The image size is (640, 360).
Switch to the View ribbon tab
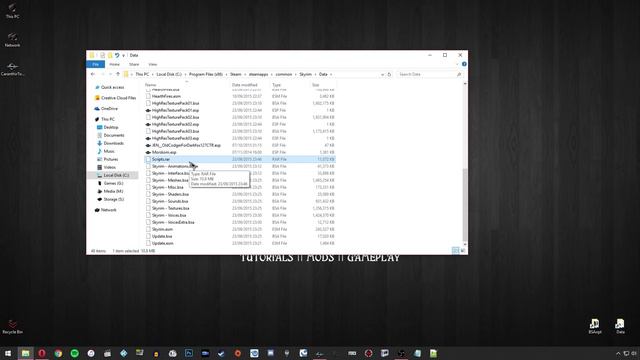[152, 64]
